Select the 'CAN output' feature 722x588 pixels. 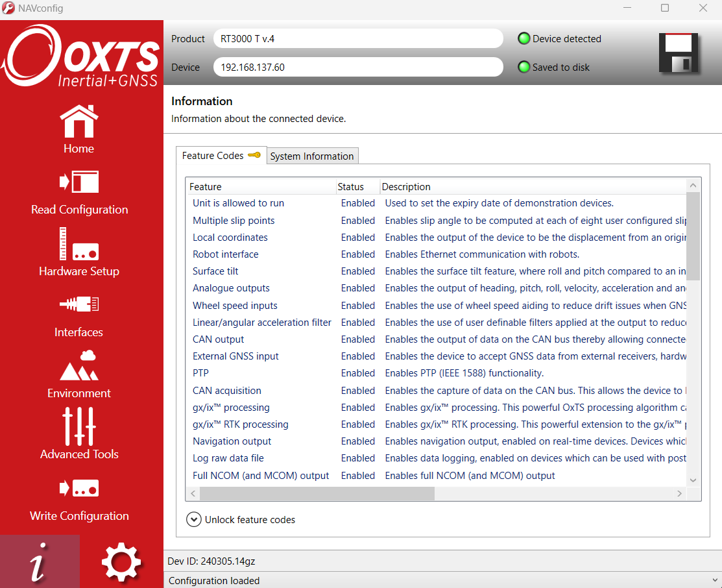218,339
